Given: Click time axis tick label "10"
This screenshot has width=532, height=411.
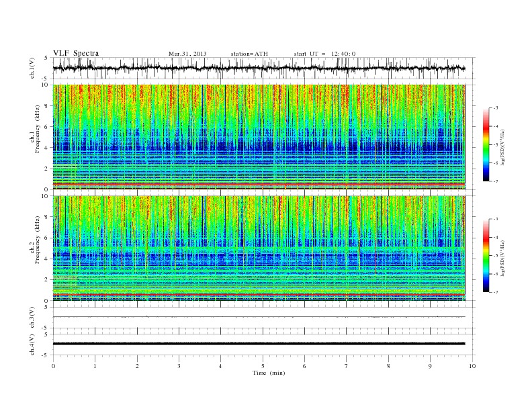Looking at the screenshot, I should [x=472, y=366].
